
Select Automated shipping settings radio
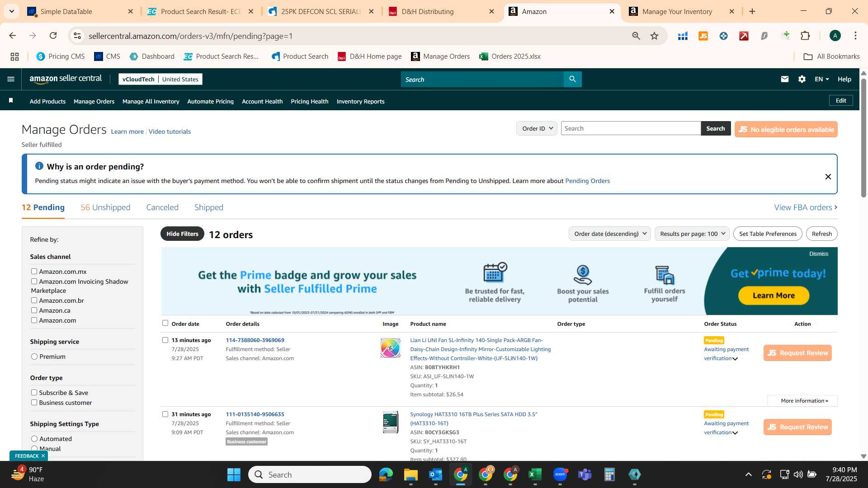click(x=34, y=439)
